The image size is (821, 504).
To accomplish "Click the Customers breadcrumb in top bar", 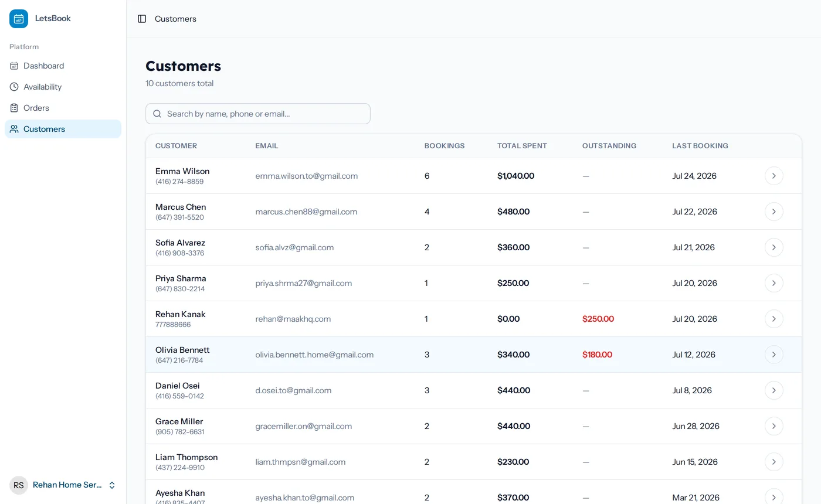I will point(175,19).
